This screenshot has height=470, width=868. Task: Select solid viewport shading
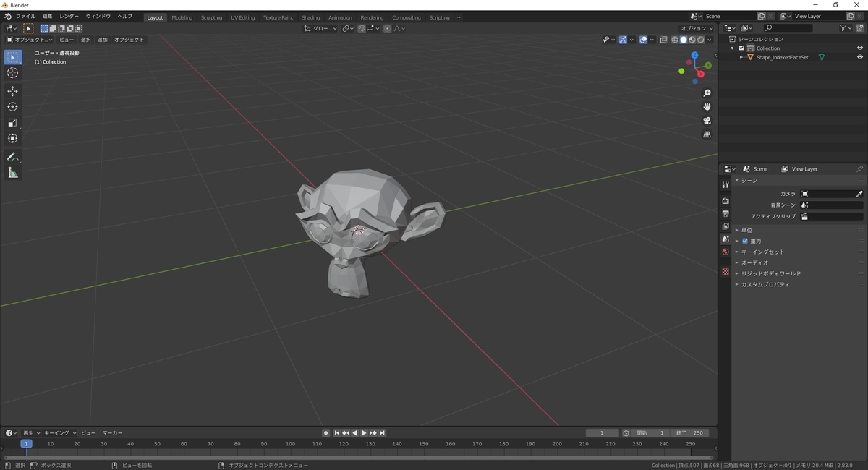click(684, 40)
